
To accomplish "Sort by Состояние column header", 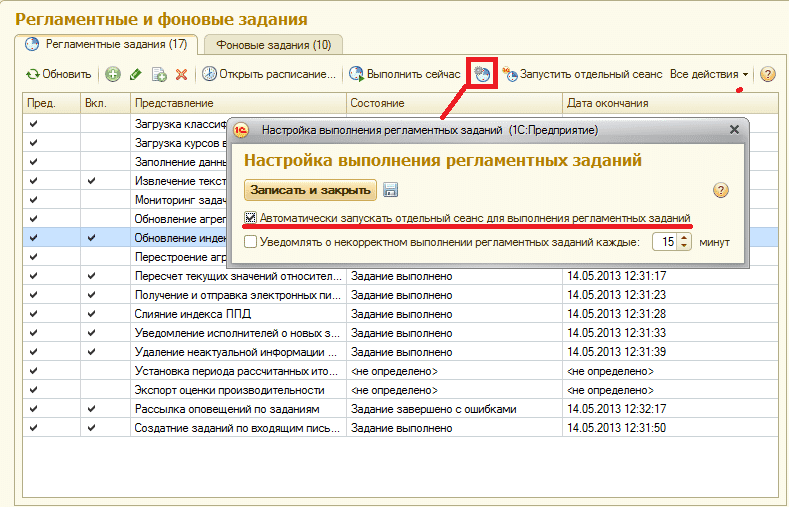I will tap(454, 103).
